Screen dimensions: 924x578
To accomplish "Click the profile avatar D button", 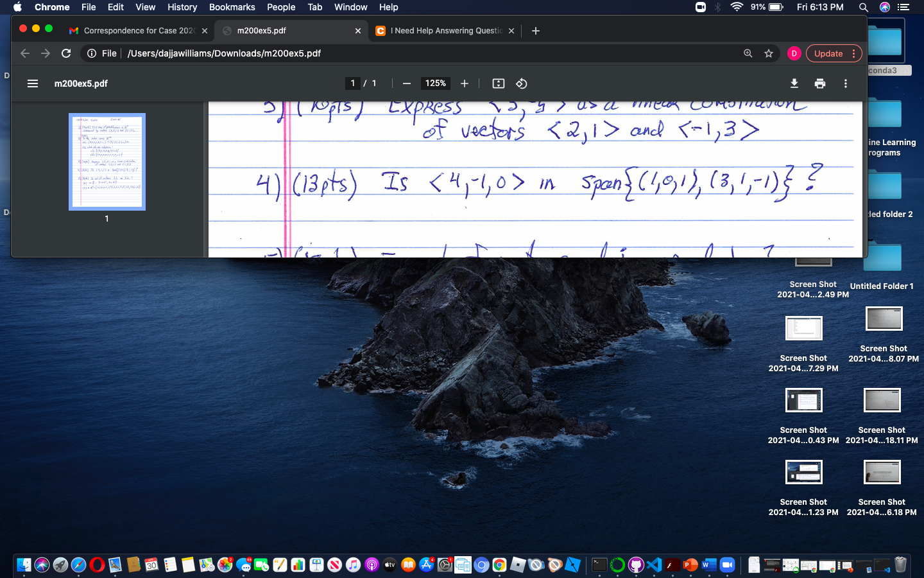I will tap(794, 53).
